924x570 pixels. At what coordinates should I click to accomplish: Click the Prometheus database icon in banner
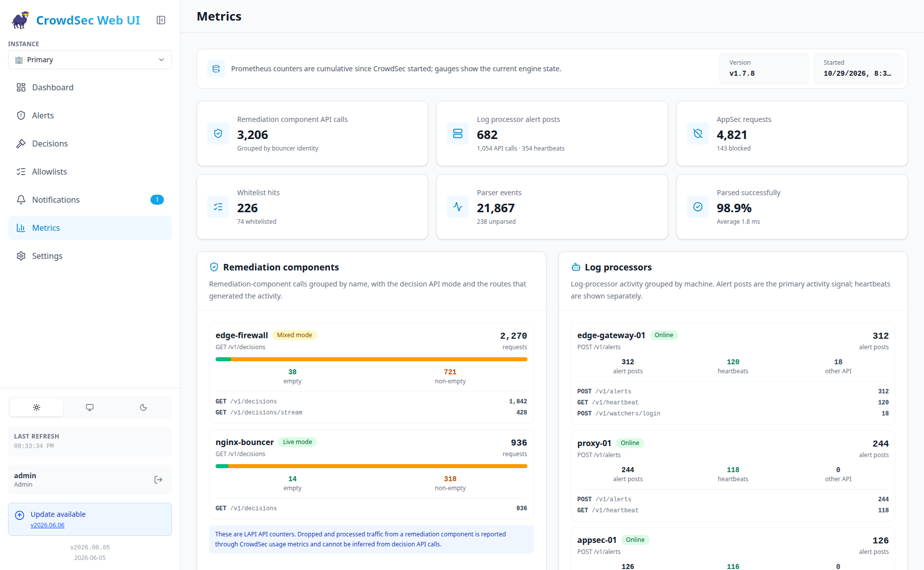coord(216,69)
